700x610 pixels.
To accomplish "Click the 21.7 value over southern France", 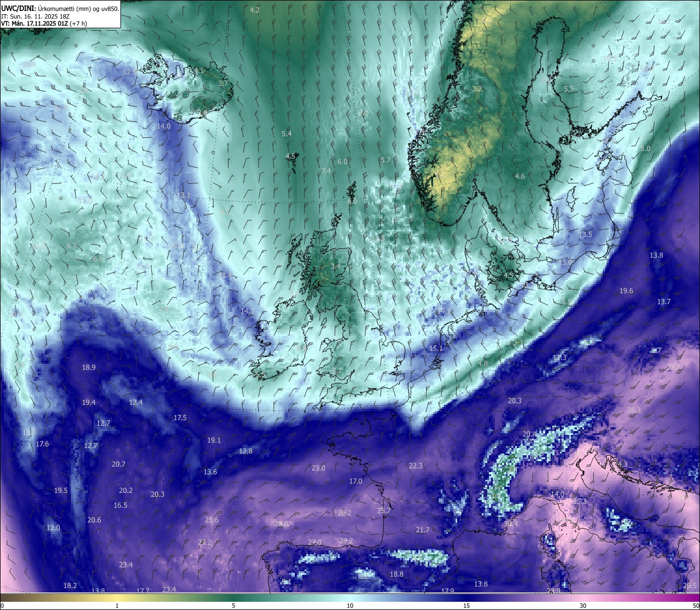I will (x=422, y=530).
